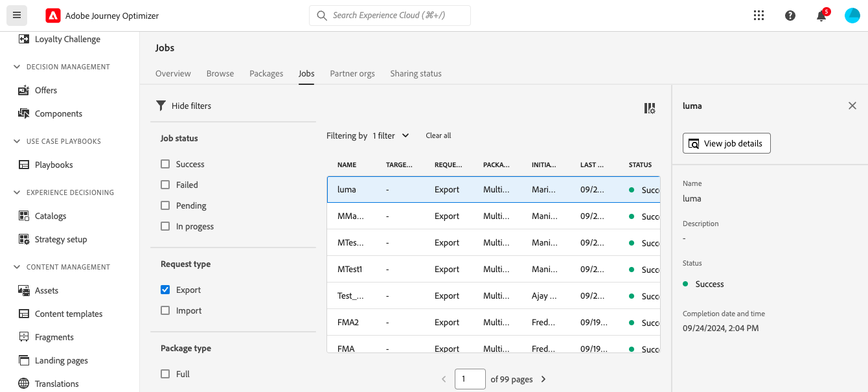This screenshot has height=392, width=868.
Task: Uncheck the Export request type
Action: [x=165, y=290]
